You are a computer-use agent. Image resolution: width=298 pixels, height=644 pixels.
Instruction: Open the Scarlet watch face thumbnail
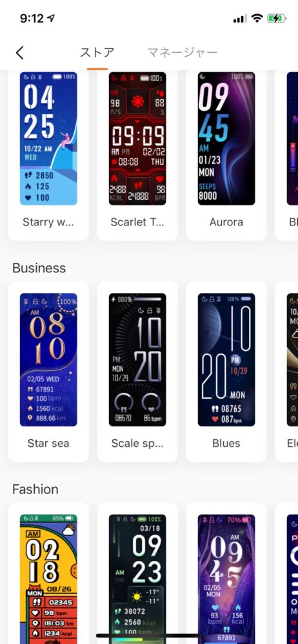click(137, 138)
